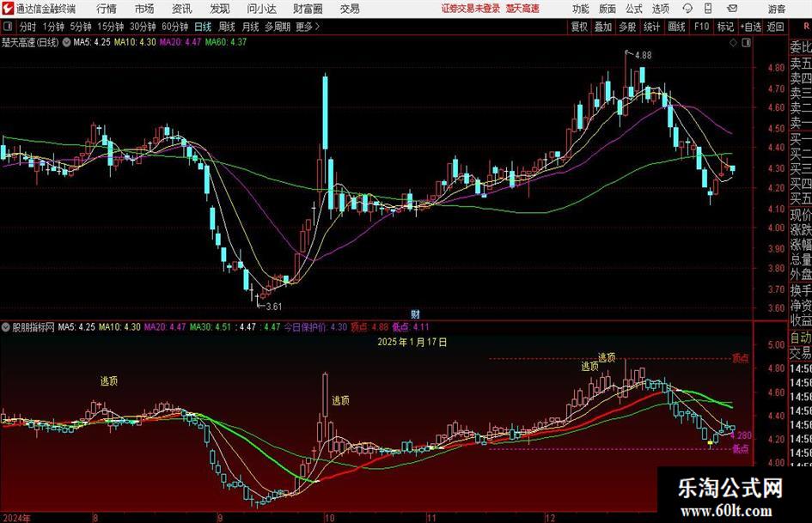The width and height of the screenshot is (812, 523).
Task: Open the 公式 menu
Action: [x=634, y=9]
